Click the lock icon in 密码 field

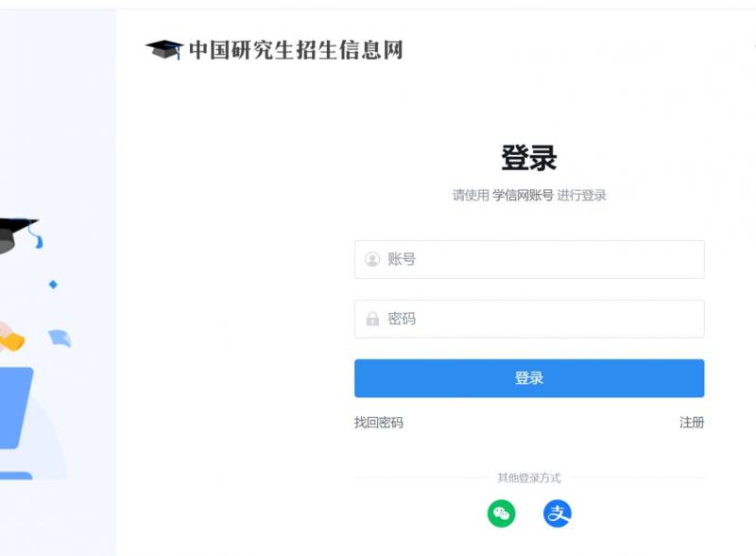[372, 319]
